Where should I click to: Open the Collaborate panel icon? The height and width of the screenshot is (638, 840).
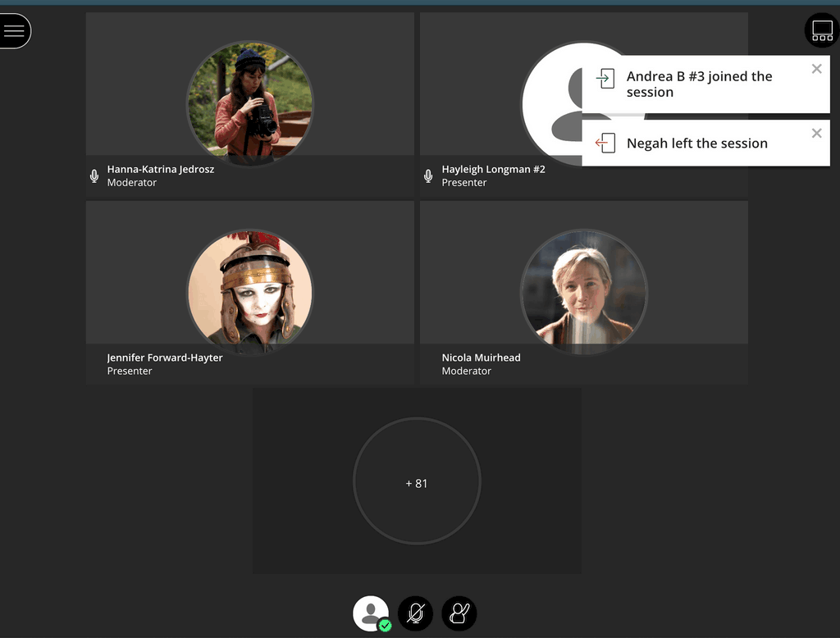822,31
